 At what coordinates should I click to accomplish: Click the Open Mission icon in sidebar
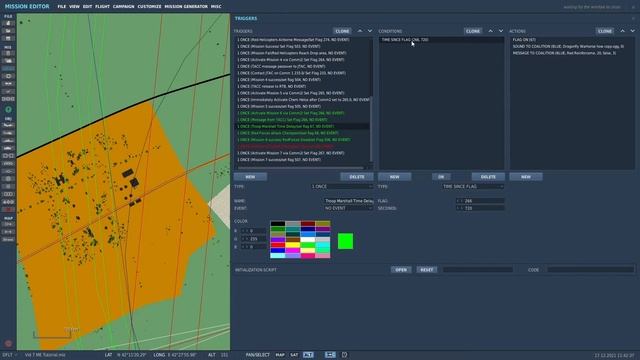tap(8, 31)
